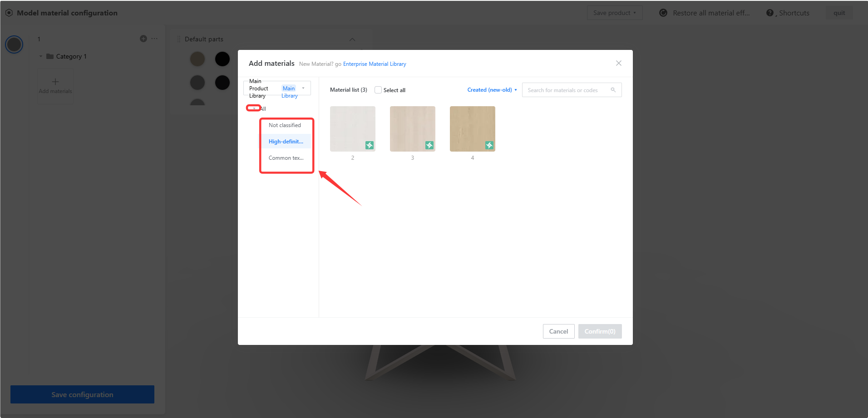Click the Confirm(0) button
Viewport: 868px width, 418px height.
[600, 331]
